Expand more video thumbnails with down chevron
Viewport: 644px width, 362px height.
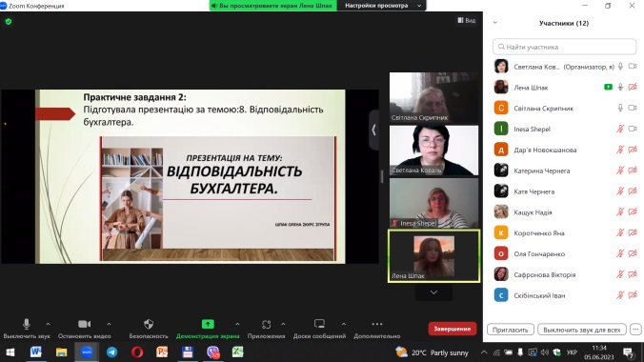tap(433, 292)
